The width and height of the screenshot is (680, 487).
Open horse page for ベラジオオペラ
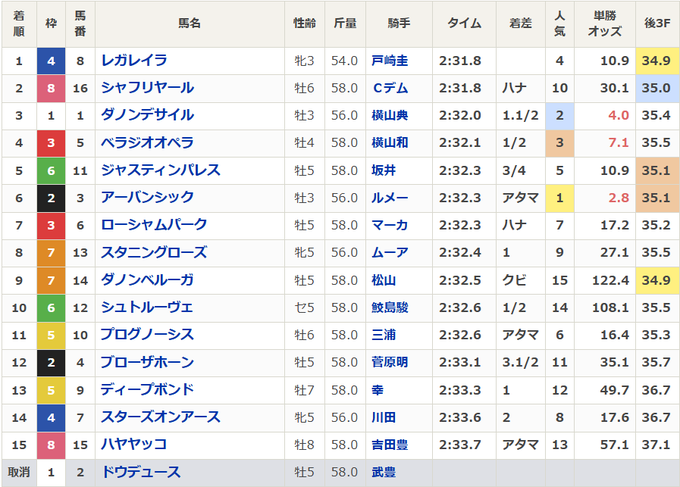[147, 143]
